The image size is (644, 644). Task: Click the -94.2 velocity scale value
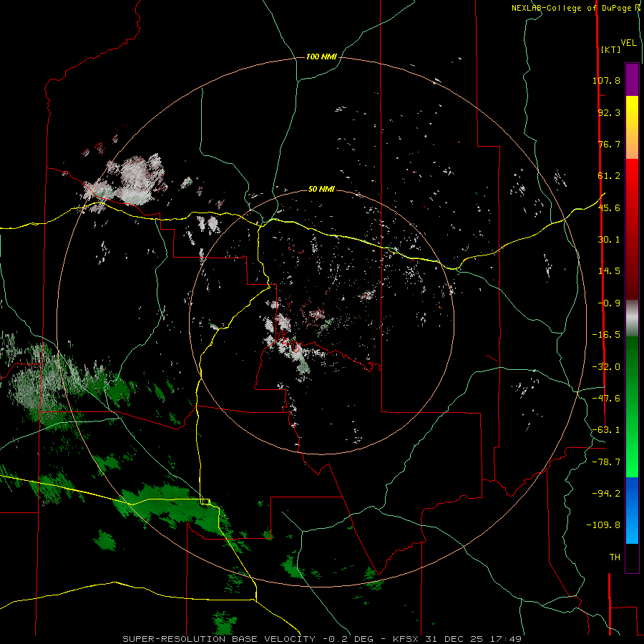(x=606, y=493)
